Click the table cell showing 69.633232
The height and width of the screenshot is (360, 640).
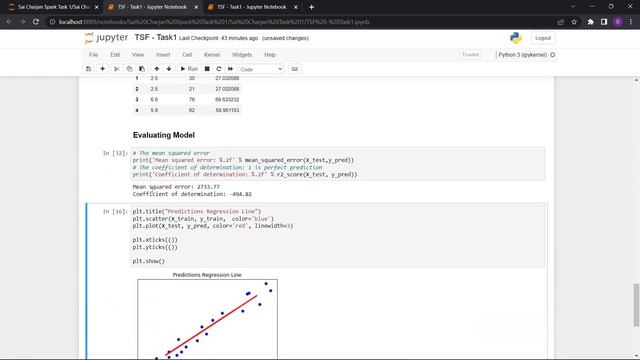(x=227, y=100)
